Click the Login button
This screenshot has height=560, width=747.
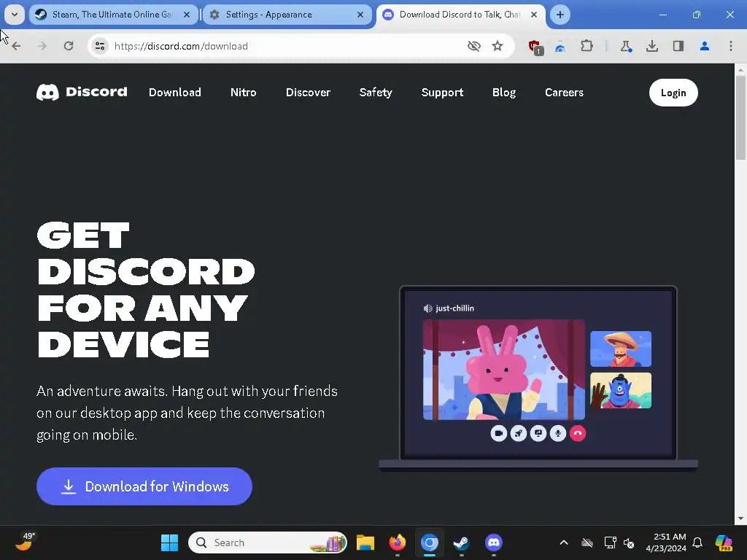[x=673, y=93]
